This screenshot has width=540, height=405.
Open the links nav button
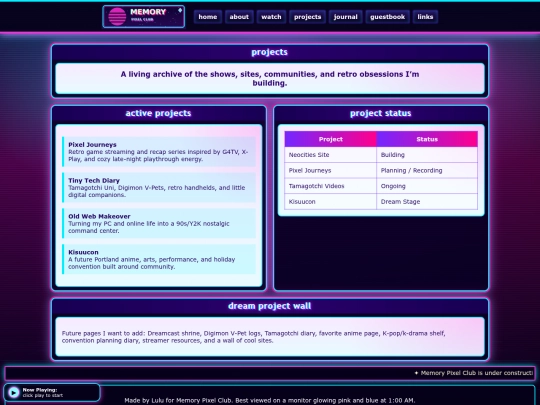425,17
